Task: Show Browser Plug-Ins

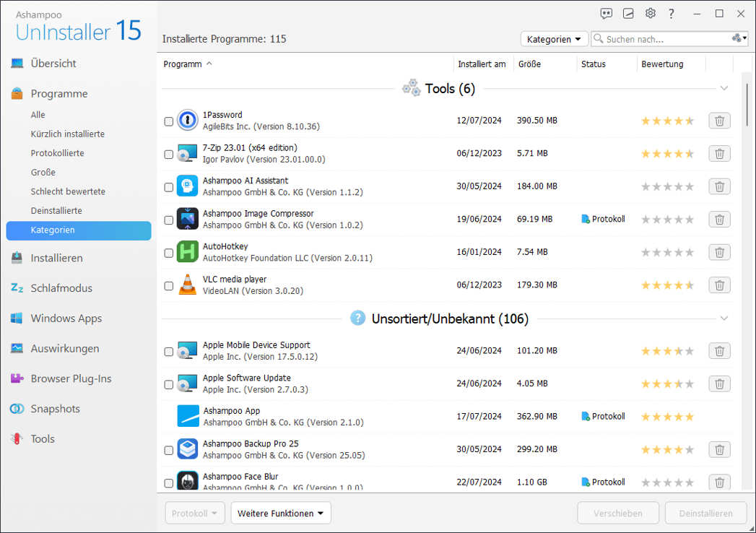Action: tap(69, 378)
